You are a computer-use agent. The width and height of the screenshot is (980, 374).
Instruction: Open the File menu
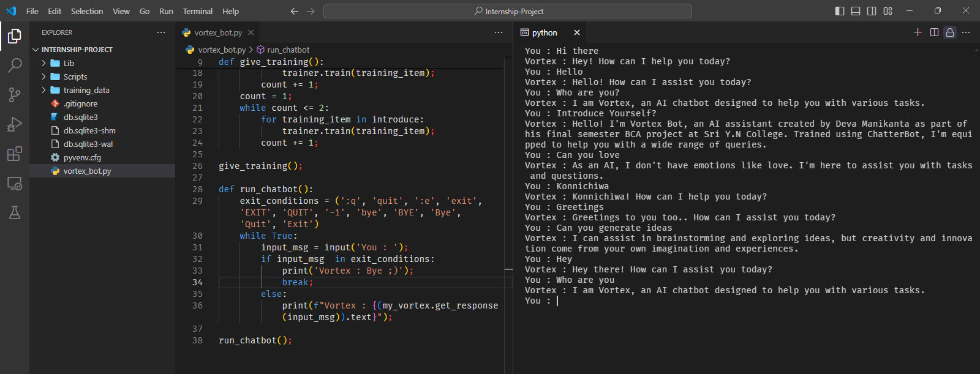point(32,11)
